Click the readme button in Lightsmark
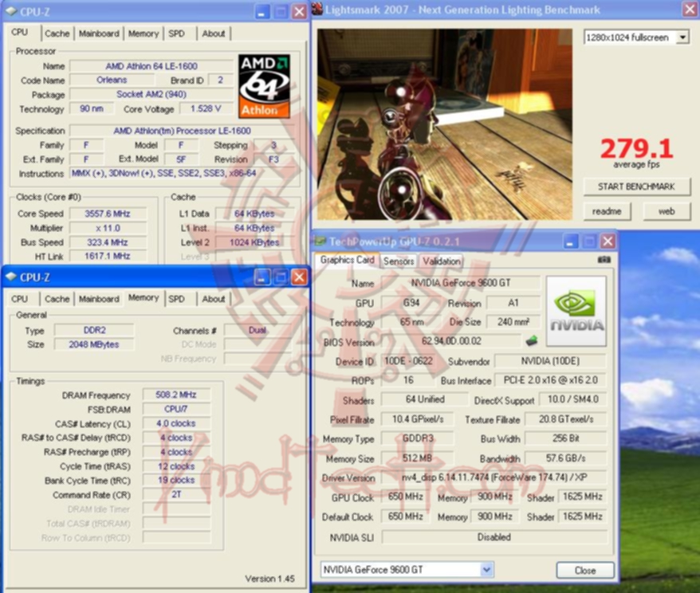This screenshot has height=593, width=700. click(x=608, y=211)
